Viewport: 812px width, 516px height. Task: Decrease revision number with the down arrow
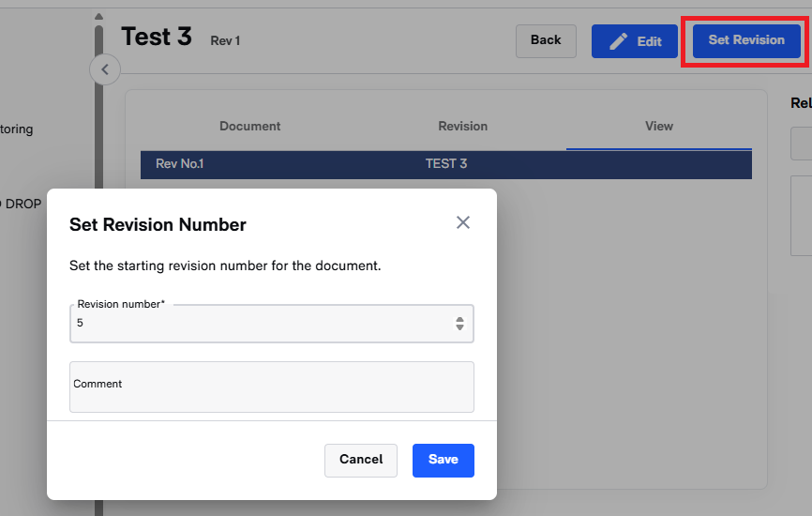click(459, 327)
